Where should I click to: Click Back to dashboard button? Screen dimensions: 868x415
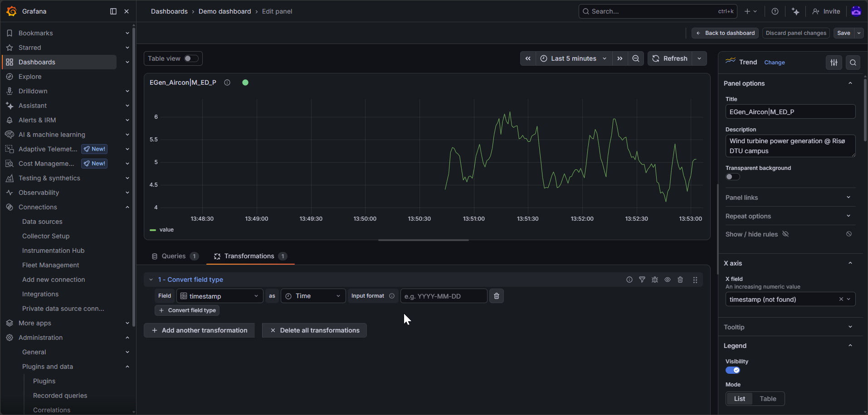coord(725,33)
